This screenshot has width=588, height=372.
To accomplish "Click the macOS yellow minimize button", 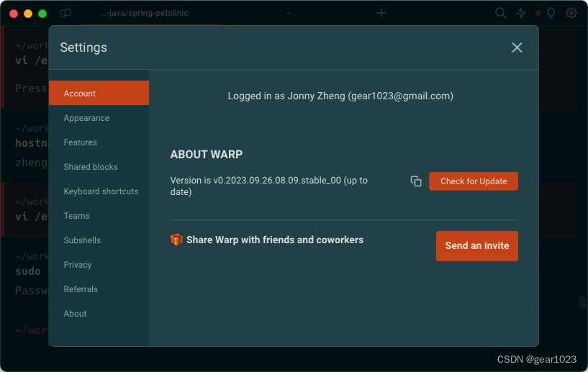I will [28, 14].
